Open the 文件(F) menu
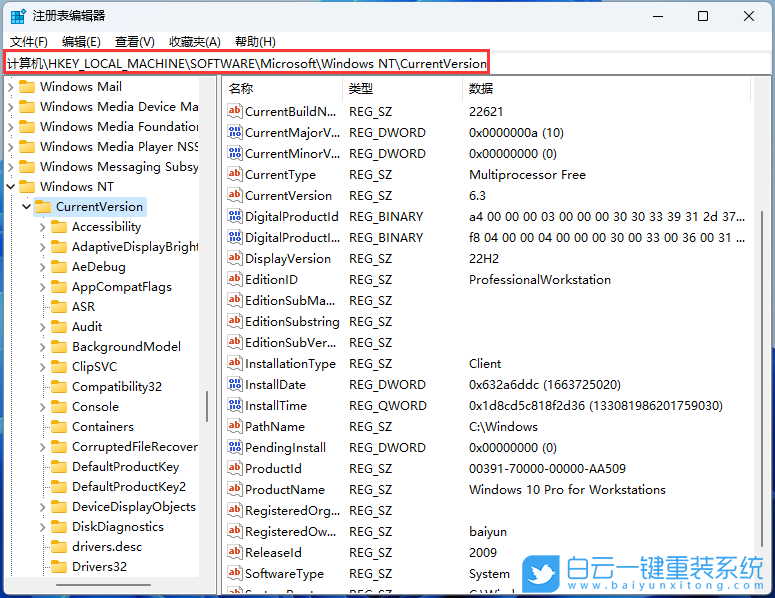 click(x=29, y=42)
